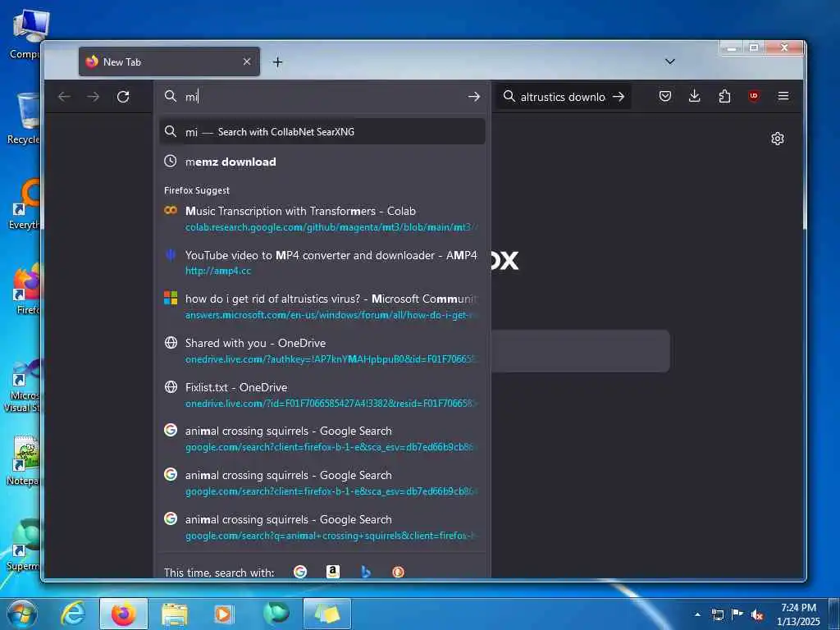Reload the current page
The image size is (840, 630).
(123, 97)
